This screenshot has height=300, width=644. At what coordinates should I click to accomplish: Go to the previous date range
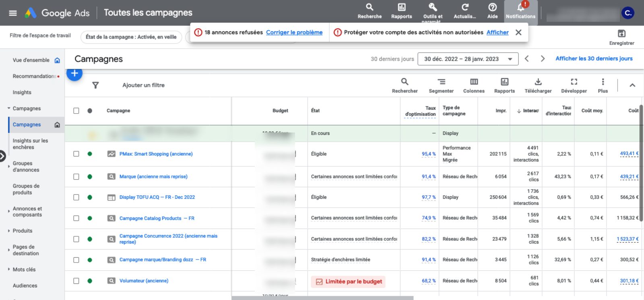[x=526, y=59]
